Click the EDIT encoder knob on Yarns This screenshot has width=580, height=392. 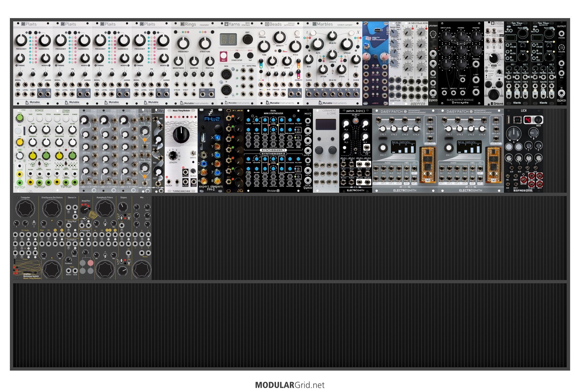click(247, 39)
